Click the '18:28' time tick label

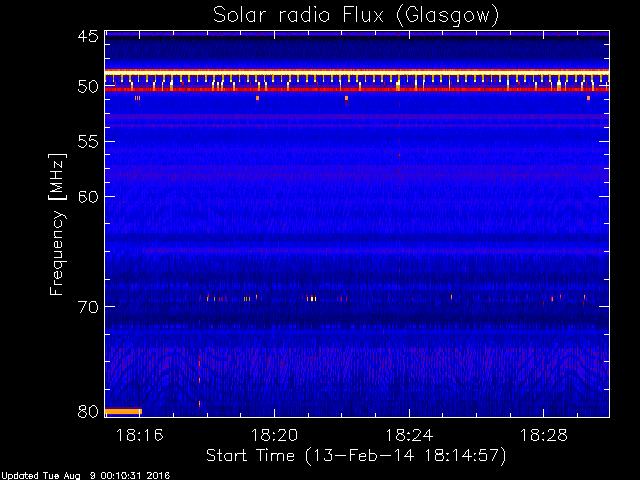pyautogui.click(x=543, y=435)
